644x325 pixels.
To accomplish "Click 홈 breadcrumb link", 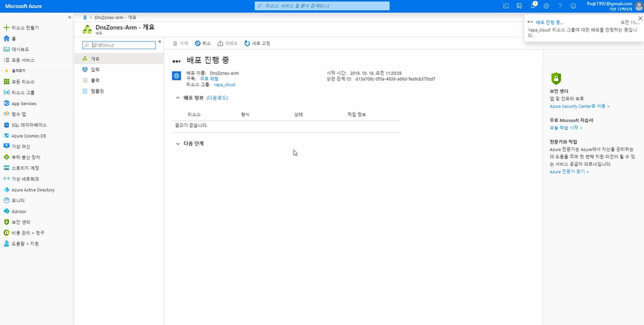I will point(85,17).
